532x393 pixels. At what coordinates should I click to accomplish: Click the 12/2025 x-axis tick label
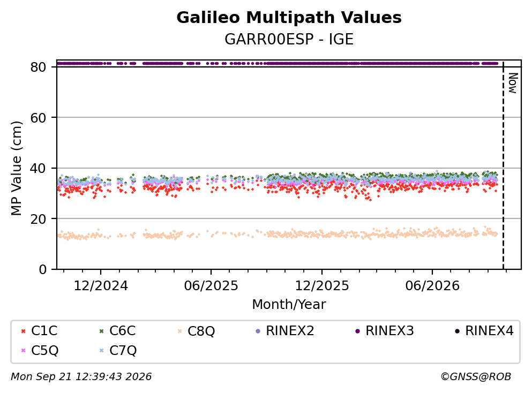(x=321, y=286)
